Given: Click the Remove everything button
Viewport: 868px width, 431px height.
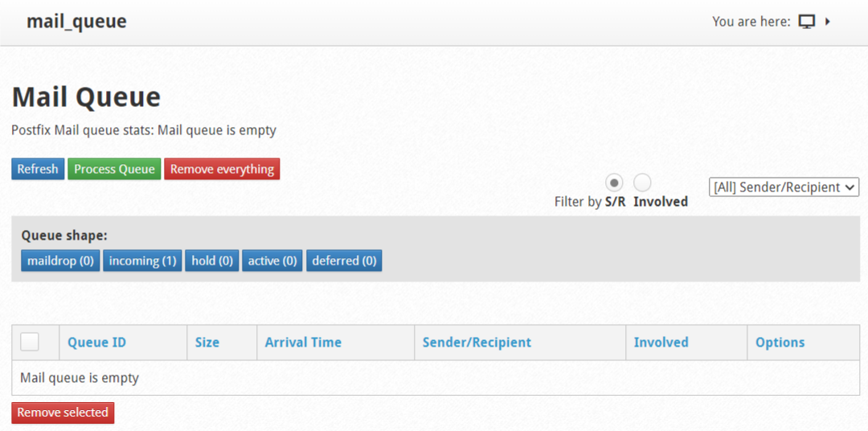Looking at the screenshot, I should pyautogui.click(x=222, y=169).
